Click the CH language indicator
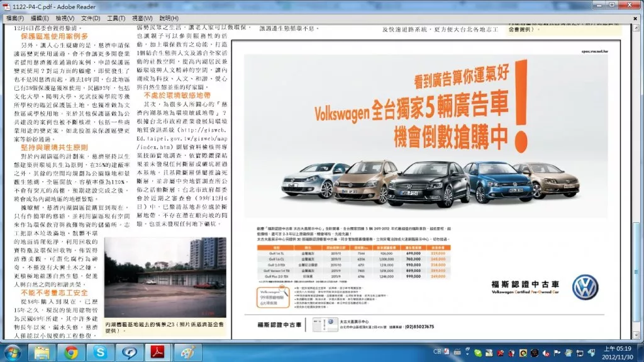This screenshot has width=644, height=362. click(x=437, y=352)
